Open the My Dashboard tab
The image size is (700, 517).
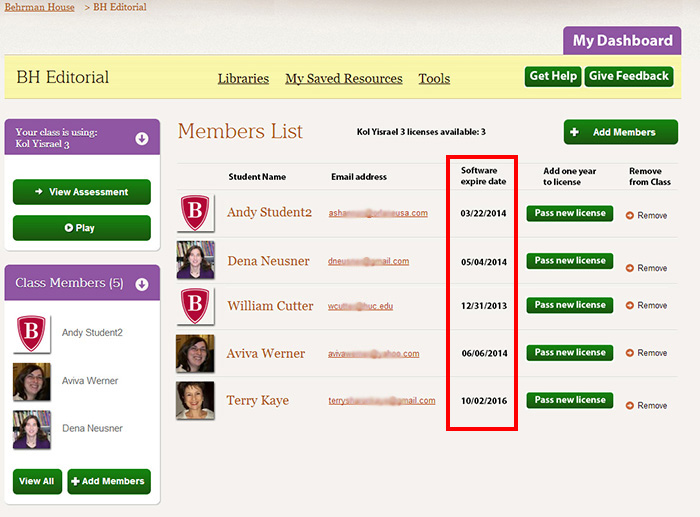(x=622, y=41)
